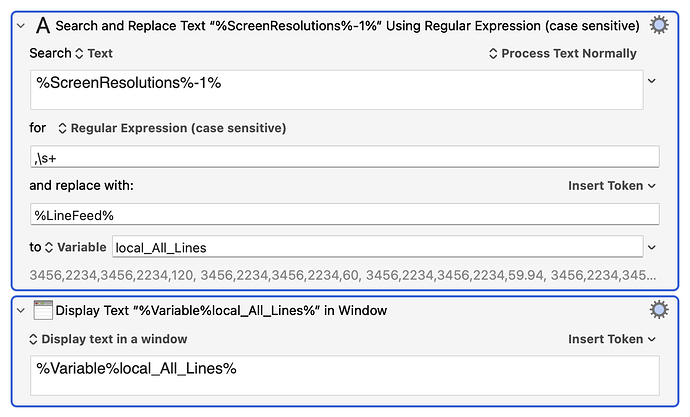
Task: Click the Display Text window icon
Action: click(43, 310)
